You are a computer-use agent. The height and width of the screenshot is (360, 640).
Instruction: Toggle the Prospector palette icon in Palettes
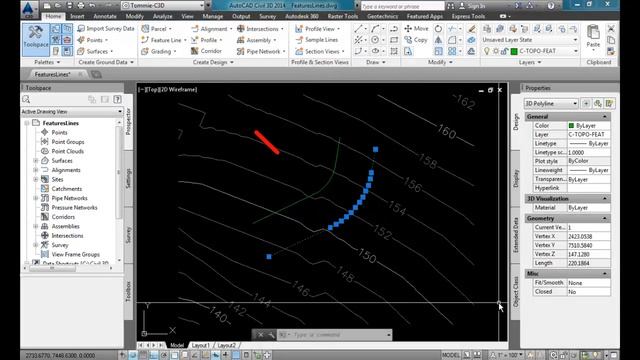pyautogui.click(x=56, y=29)
